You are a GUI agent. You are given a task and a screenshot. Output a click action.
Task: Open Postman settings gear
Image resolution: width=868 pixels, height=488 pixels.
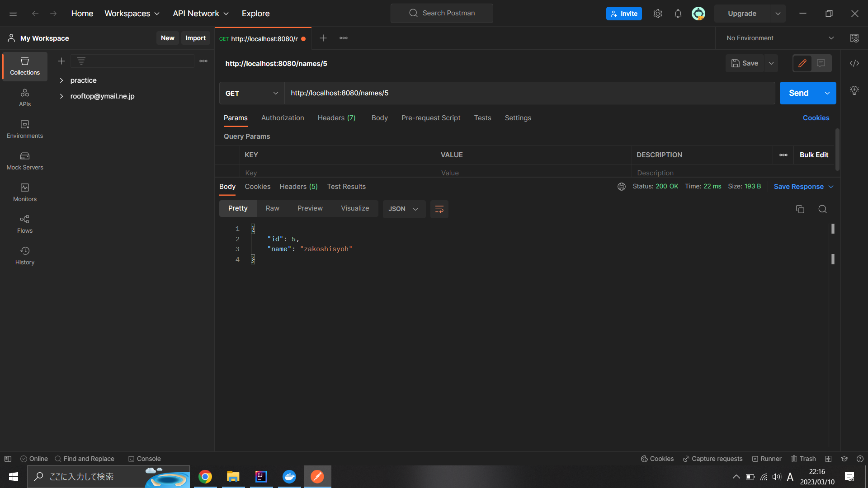[658, 14]
